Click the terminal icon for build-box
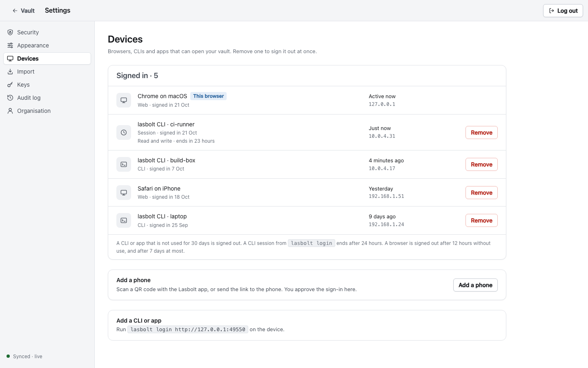588x368 pixels. pyautogui.click(x=124, y=164)
